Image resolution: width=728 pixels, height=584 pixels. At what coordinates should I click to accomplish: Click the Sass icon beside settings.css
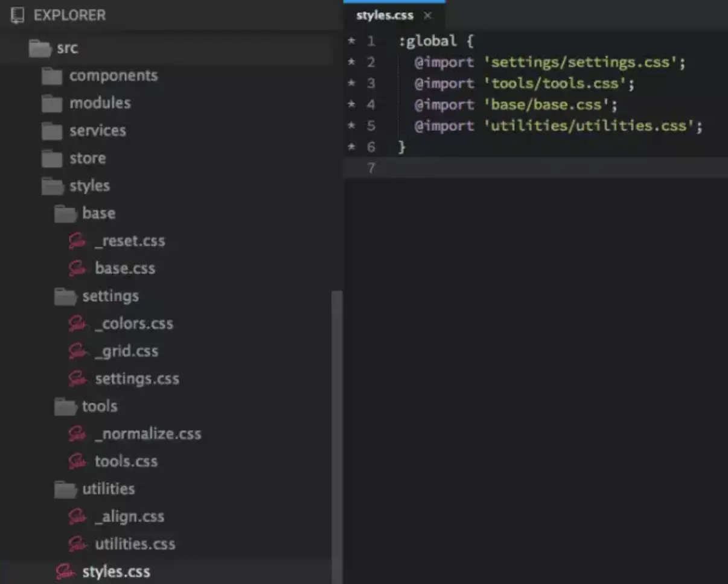[77, 379]
